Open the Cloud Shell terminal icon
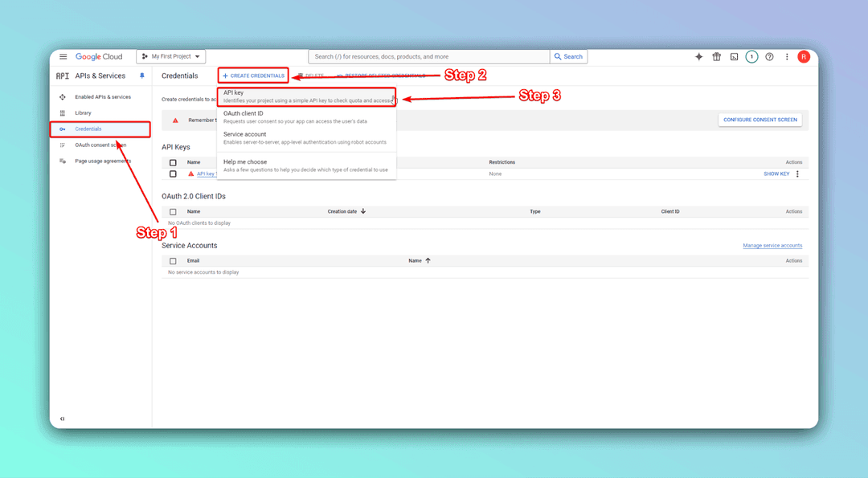Viewport: 868px width, 478px height. 733,56
